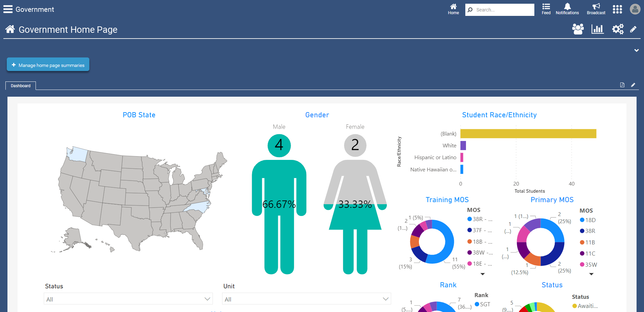The width and height of the screenshot is (644, 312).
Task: Click the Status chart title
Action: click(x=552, y=285)
